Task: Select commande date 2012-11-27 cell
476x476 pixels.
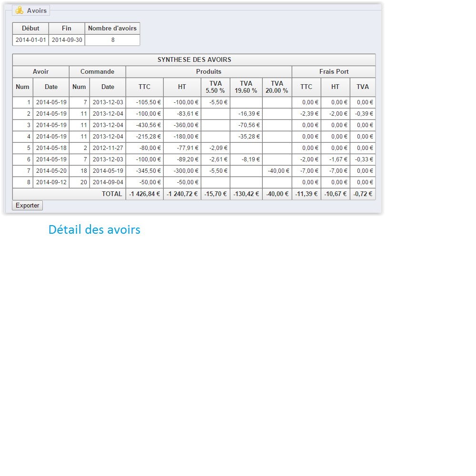Action: (108, 148)
